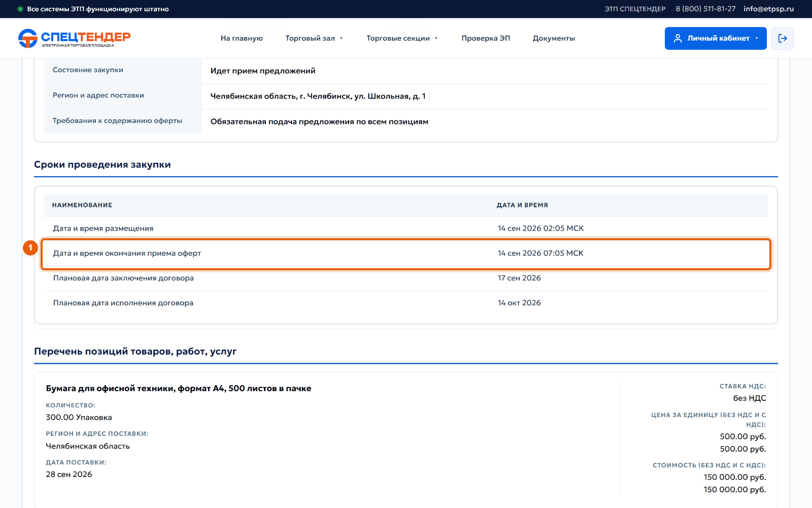The image size is (812, 508).
Task: Click the green system status indicator dot
Action: tap(20, 9)
